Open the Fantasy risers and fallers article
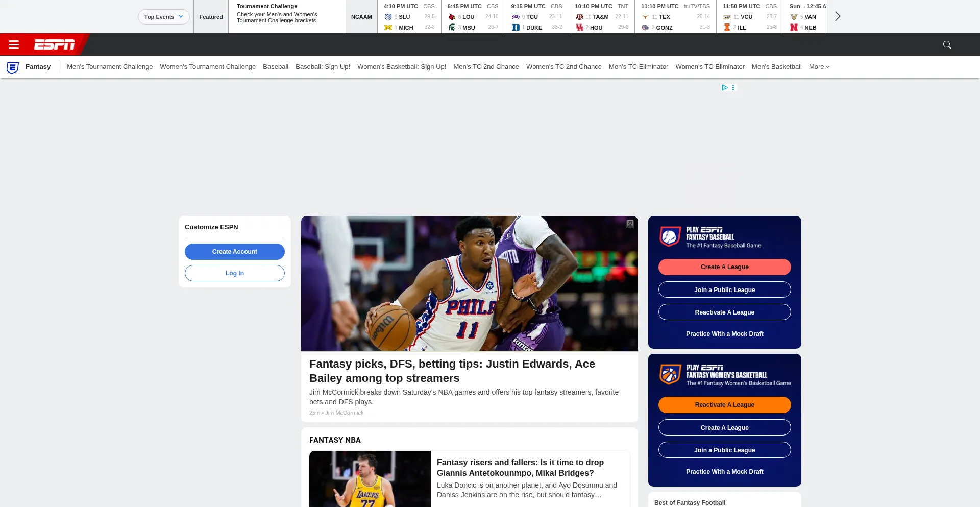 click(520, 468)
